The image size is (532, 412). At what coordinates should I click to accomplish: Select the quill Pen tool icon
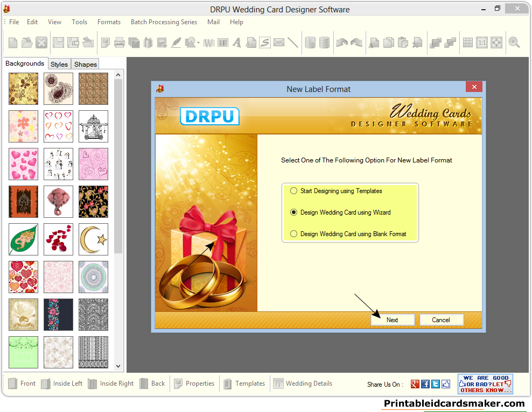(176, 42)
